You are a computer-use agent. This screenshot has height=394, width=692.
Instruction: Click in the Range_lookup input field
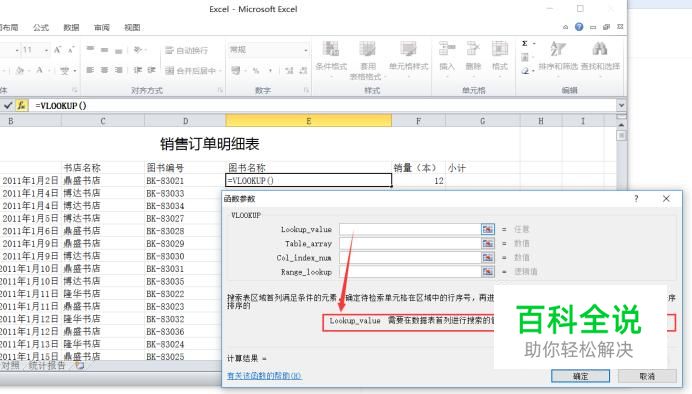[410, 271]
